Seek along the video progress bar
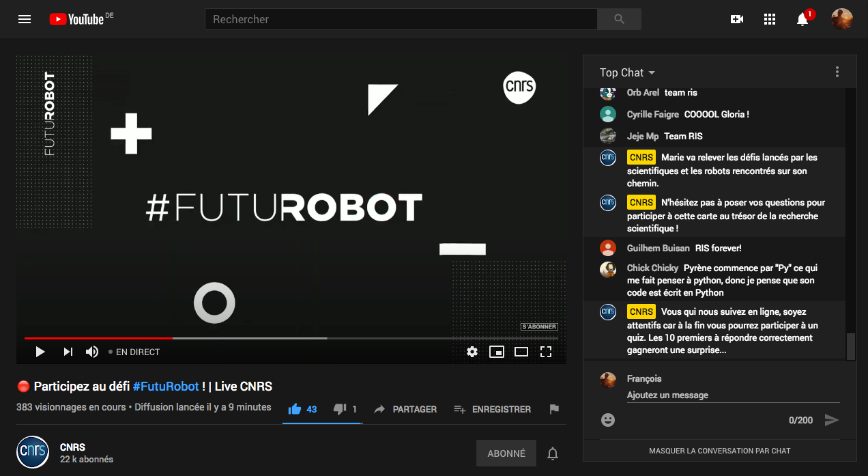 [x=291, y=338]
